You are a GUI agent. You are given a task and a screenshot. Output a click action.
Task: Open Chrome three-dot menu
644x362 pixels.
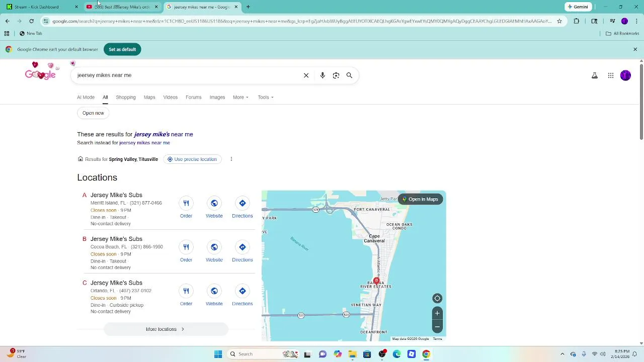pos(636,21)
